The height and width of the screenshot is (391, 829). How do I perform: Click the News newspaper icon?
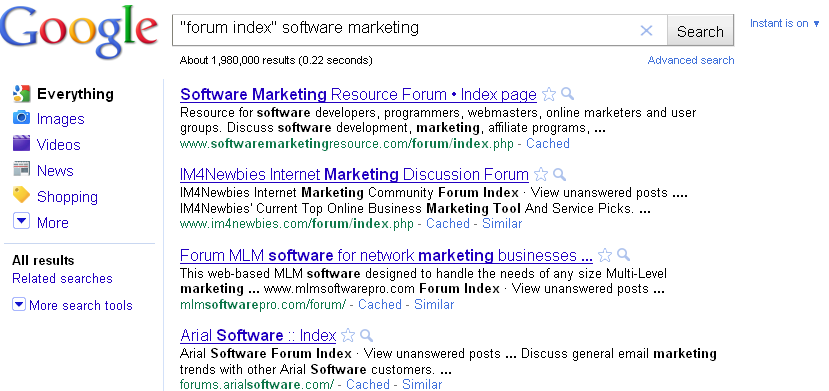[x=21, y=169]
